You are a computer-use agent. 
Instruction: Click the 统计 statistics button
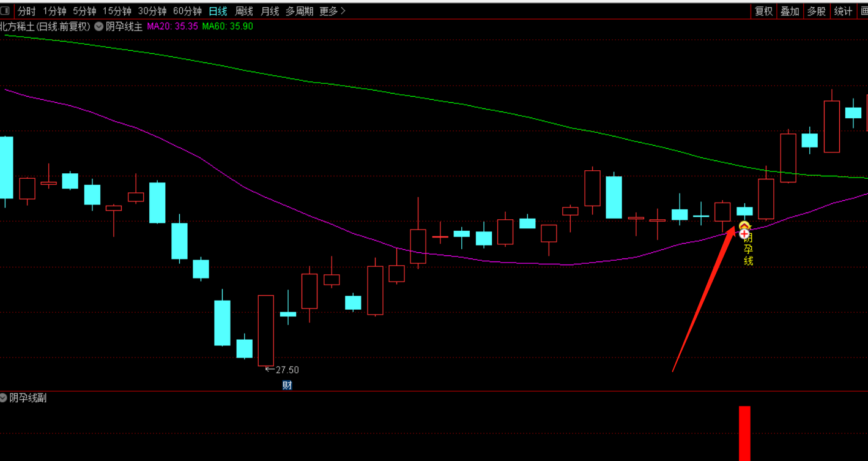pos(843,11)
